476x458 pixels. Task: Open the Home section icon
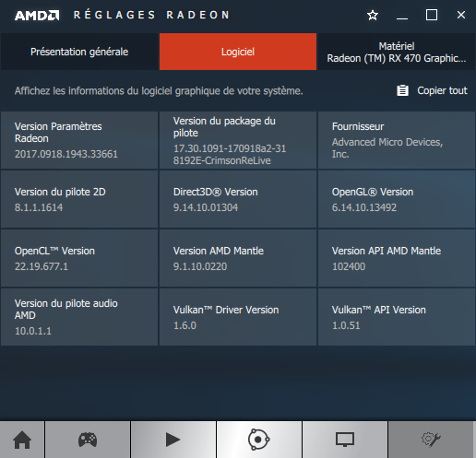coord(22,440)
